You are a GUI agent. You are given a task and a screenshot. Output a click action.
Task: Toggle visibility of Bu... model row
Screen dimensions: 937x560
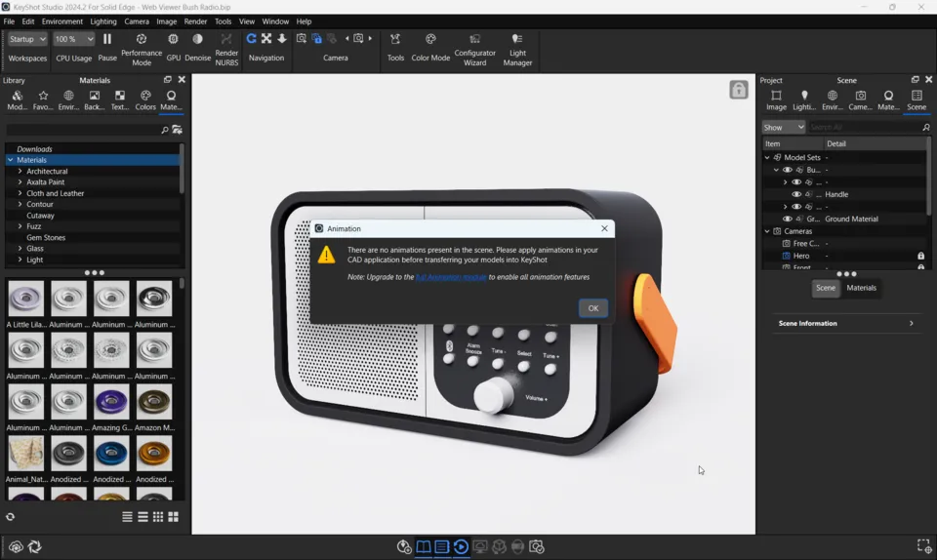tap(788, 170)
